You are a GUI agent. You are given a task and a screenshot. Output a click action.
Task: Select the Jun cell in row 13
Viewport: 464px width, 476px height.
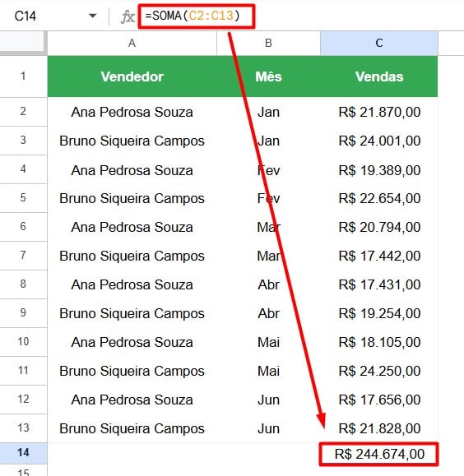tap(268, 428)
